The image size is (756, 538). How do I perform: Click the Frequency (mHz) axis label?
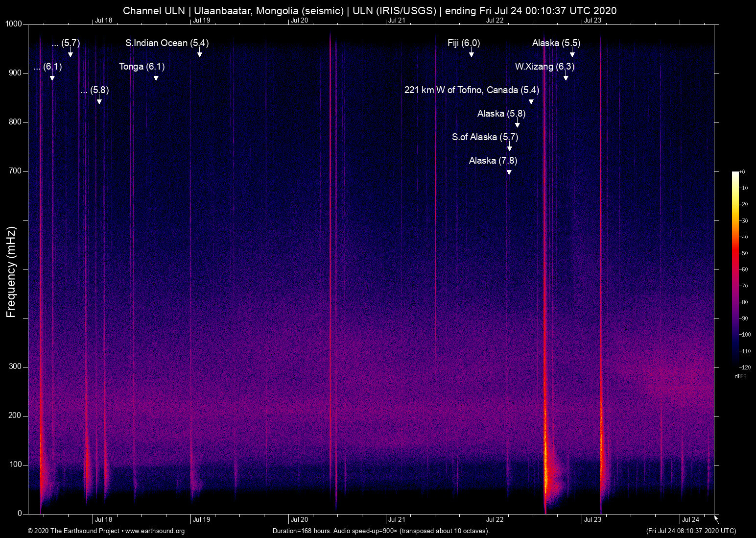(x=11, y=272)
